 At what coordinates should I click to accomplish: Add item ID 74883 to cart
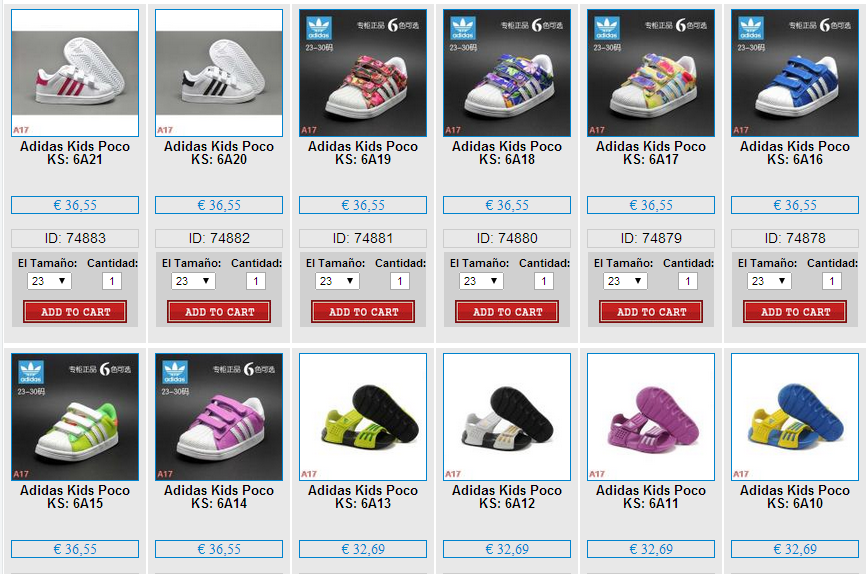pyautogui.click(x=75, y=312)
